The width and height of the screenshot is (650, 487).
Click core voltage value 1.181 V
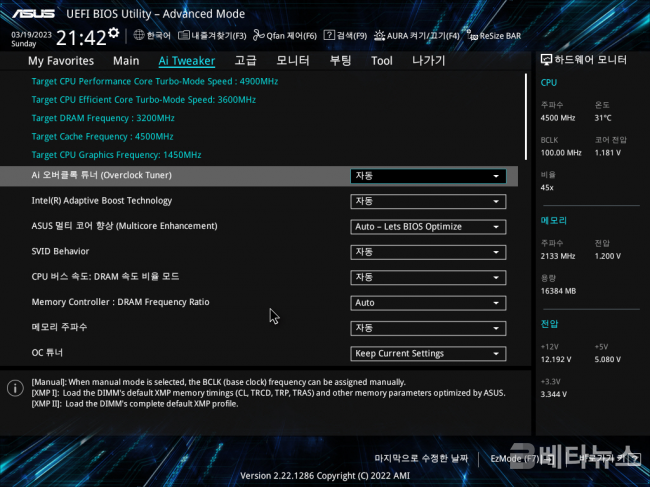point(608,153)
